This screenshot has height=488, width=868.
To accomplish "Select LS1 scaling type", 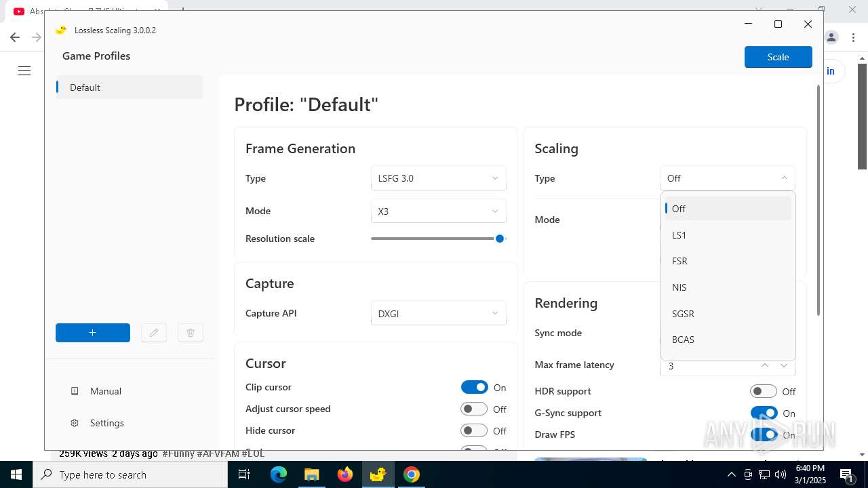I will pyautogui.click(x=728, y=235).
